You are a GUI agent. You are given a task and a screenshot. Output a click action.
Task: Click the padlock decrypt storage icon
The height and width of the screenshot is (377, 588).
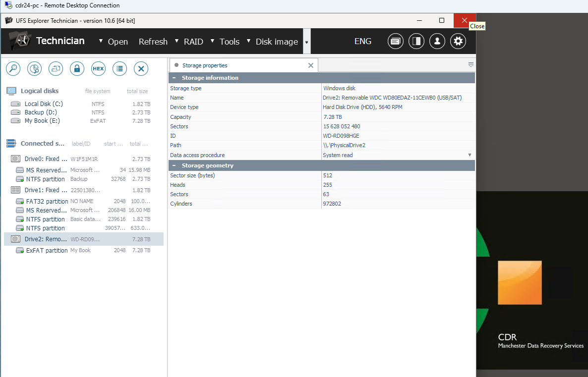(x=77, y=68)
